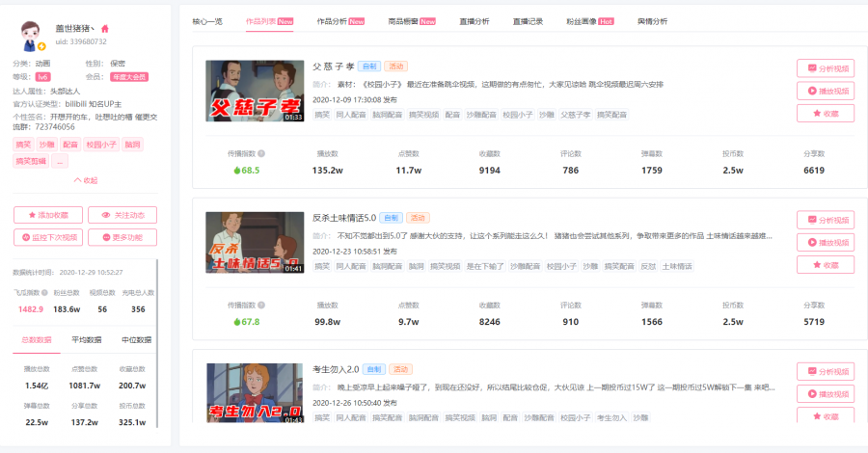Click the 配音 tag in the profile panel
868x453 pixels.
tap(70, 145)
